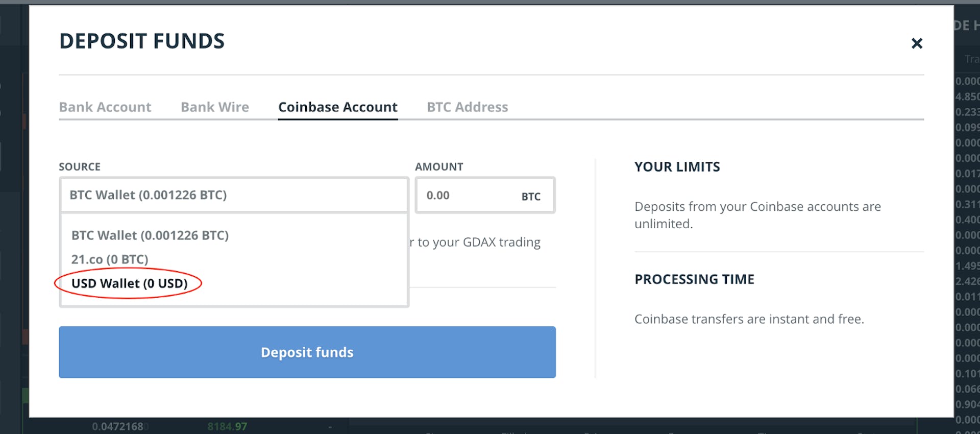Click the SOURCE field label
Image resolution: width=980 pixels, height=434 pixels.
click(x=80, y=166)
